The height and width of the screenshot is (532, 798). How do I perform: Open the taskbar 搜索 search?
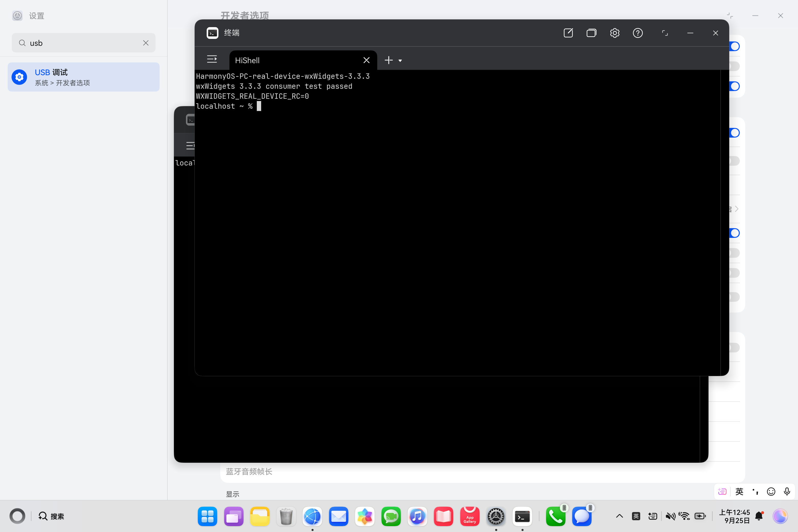click(x=51, y=516)
